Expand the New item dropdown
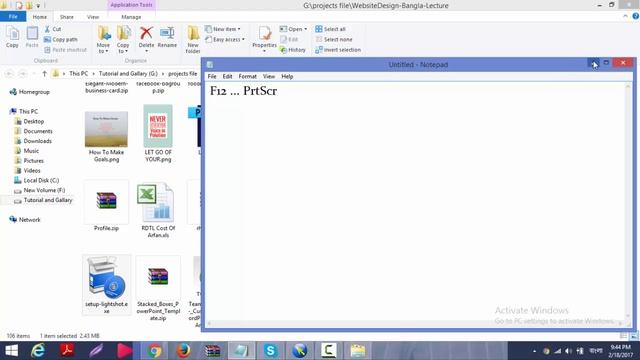640x360 pixels. 223,29
